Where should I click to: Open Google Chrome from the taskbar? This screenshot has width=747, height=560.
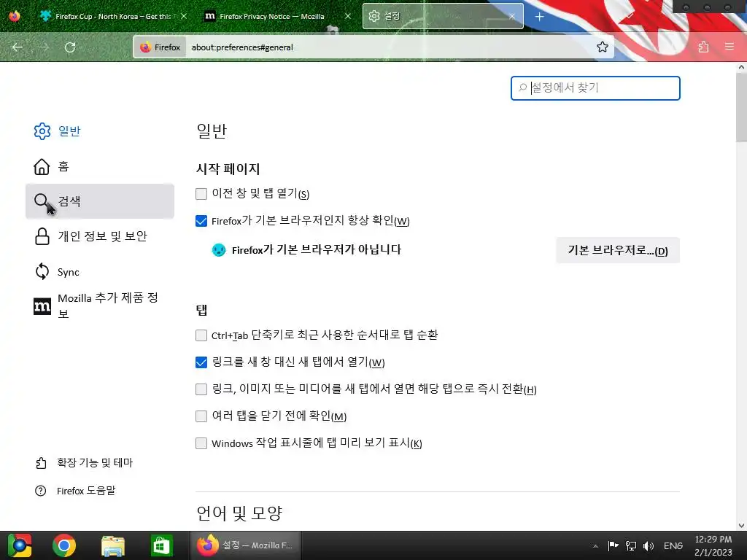64,545
